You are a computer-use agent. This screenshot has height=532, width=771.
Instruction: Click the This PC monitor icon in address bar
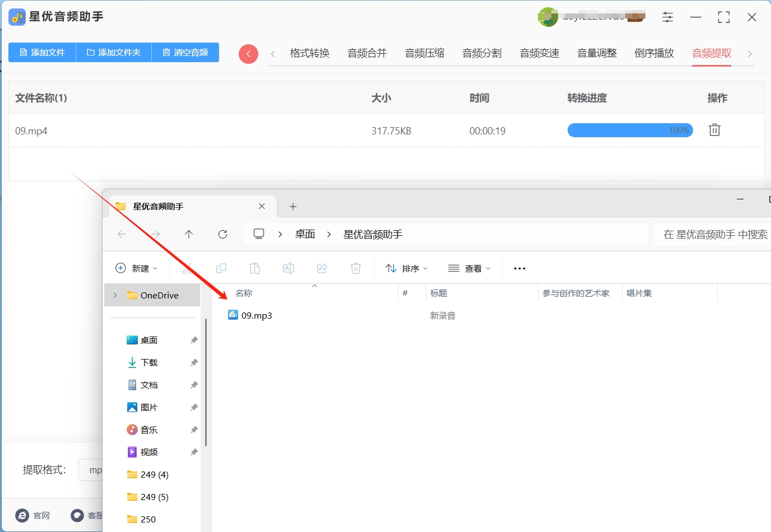259,234
